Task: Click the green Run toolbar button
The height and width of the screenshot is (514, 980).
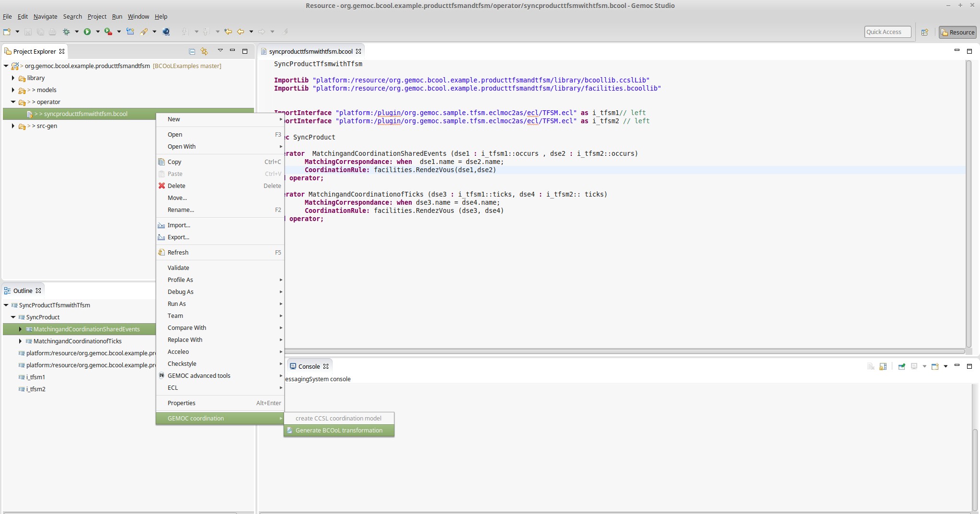Action: (x=87, y=32)
